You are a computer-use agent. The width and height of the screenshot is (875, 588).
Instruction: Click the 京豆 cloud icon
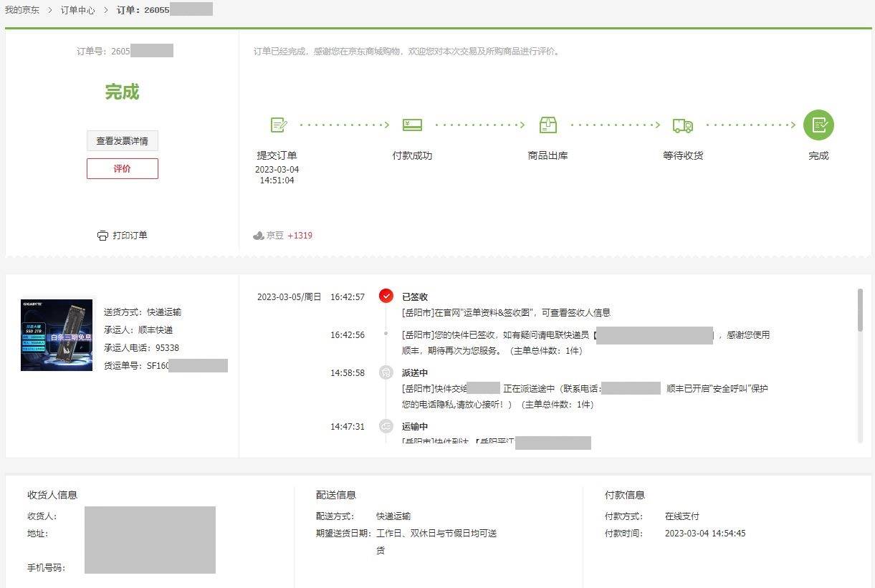(x=259, y=235)
